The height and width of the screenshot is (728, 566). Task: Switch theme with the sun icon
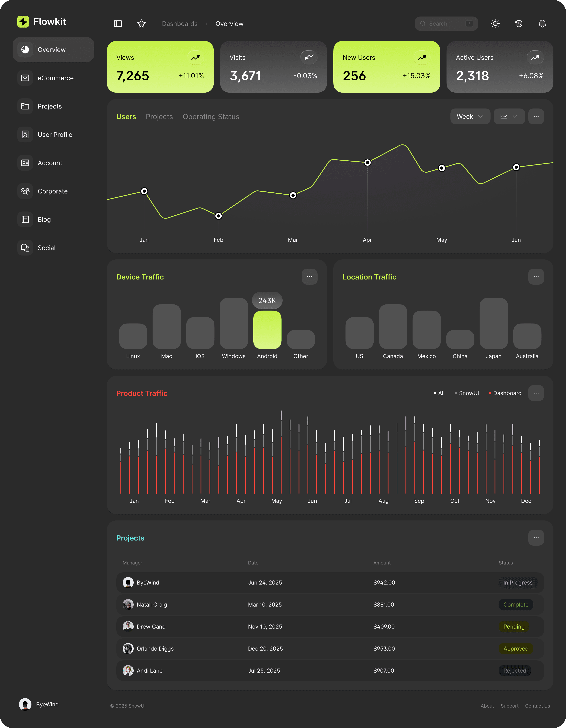495,24
